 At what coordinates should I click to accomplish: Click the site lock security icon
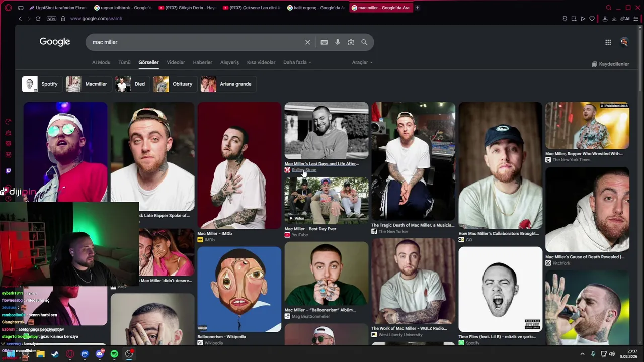(63, 19)
